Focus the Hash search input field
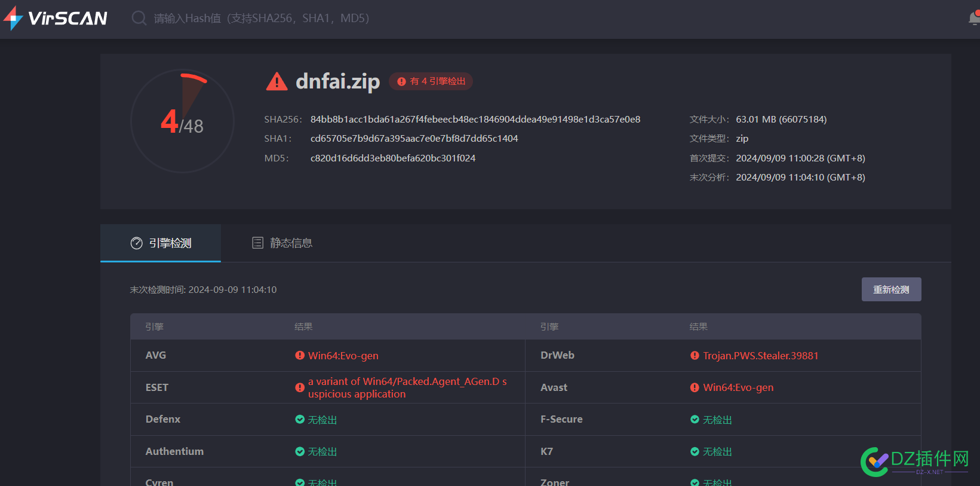Image resolution: width=980 pixels, height=486 pixels. [262, 18]
